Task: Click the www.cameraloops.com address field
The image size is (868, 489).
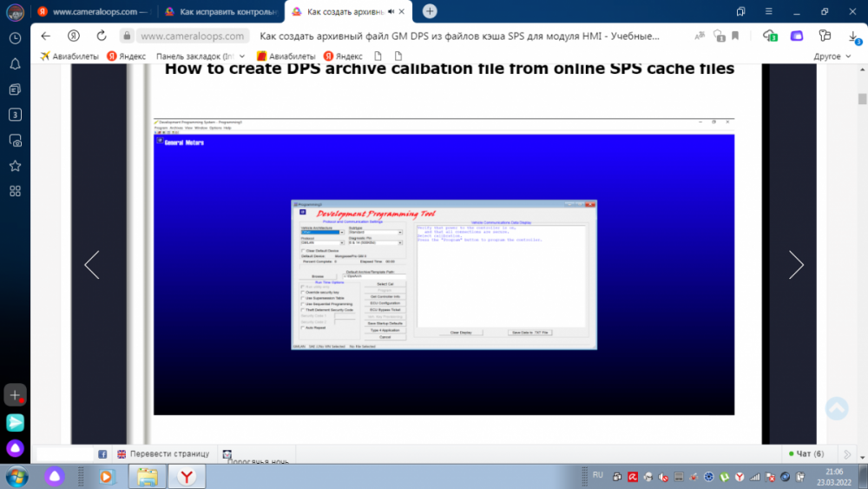Action: pos(192,36)
